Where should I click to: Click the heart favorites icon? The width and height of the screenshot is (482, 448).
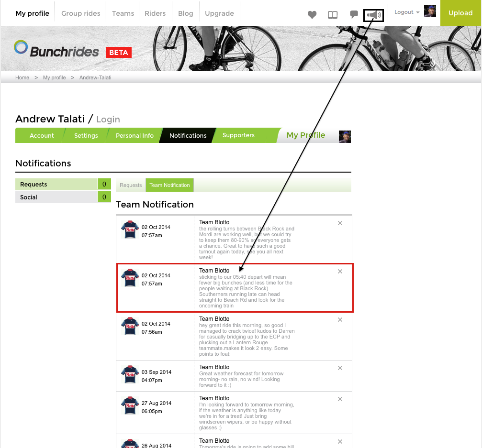[312, 15]
